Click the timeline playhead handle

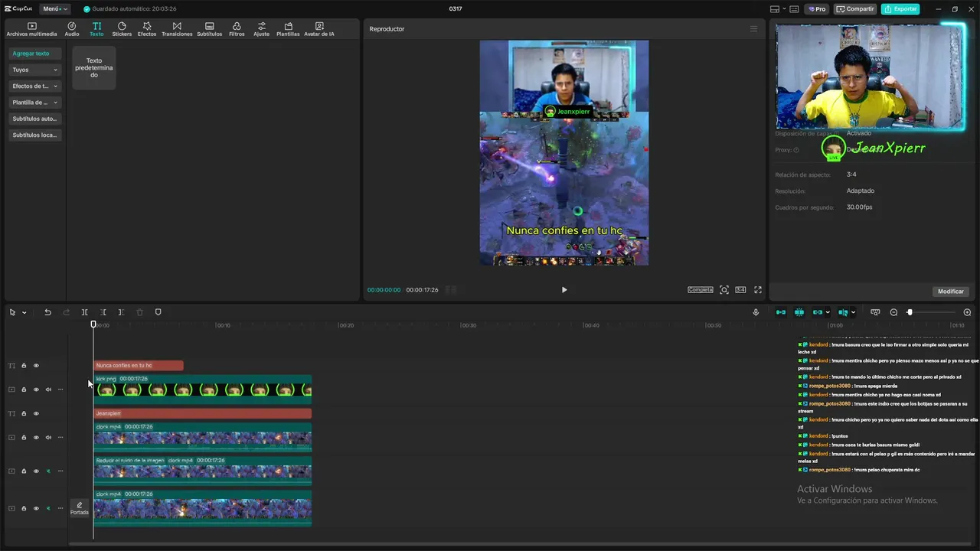(x=93, y=324)
